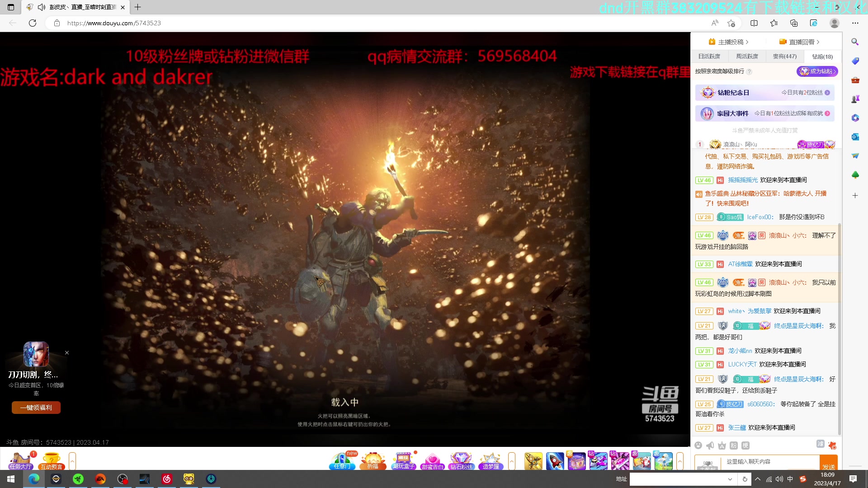Open Windows Start menu

pyautogui.click(x=11, y=479)
